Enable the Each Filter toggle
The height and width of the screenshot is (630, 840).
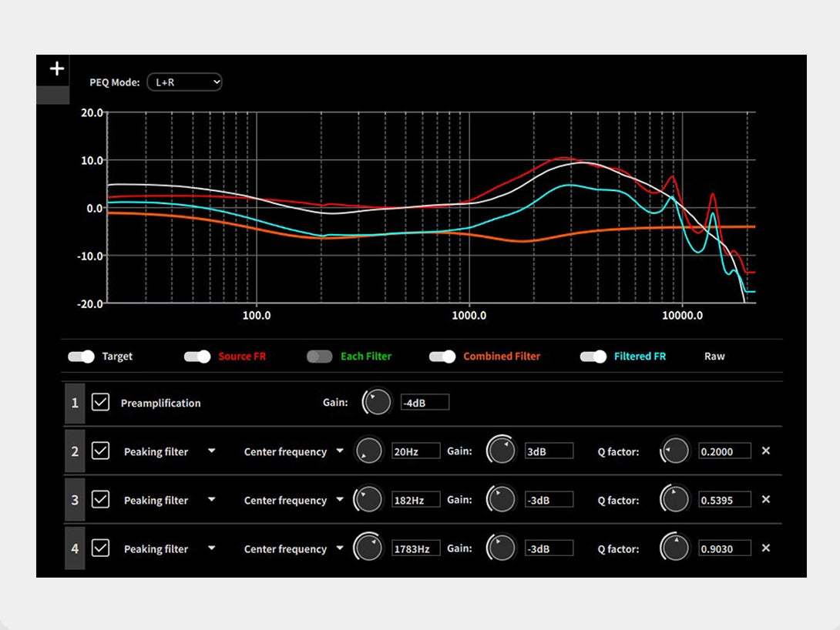[319, 357]
